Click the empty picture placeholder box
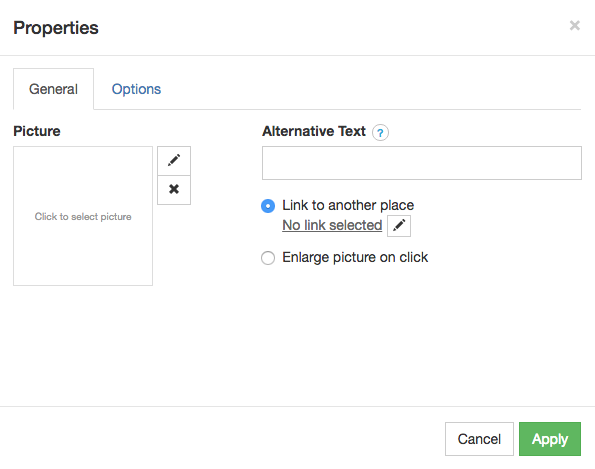The height and width of the screenshot is (469, 595). [x=83, y=216]
